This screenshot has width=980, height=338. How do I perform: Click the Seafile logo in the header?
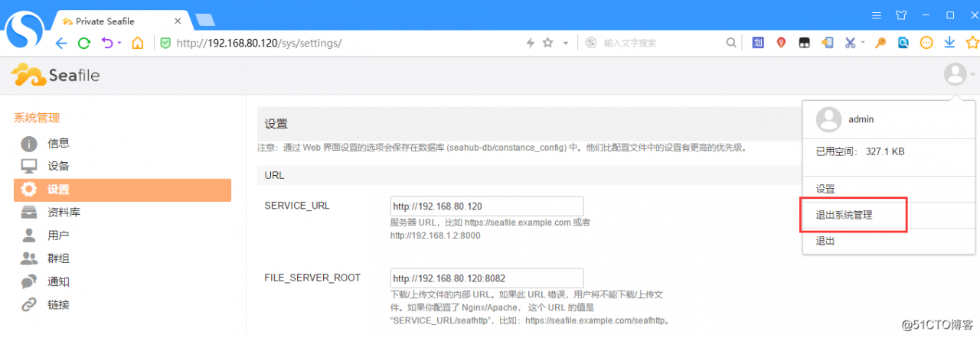(55, 75)
